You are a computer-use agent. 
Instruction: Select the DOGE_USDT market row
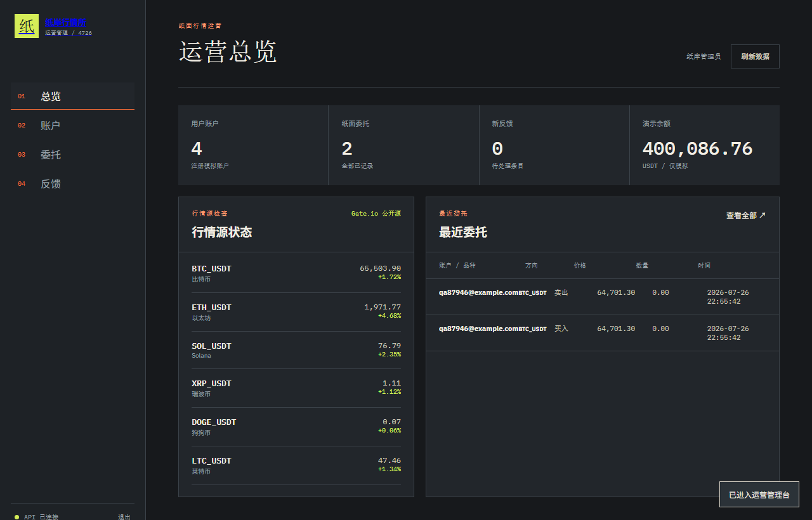coord(296,427)
